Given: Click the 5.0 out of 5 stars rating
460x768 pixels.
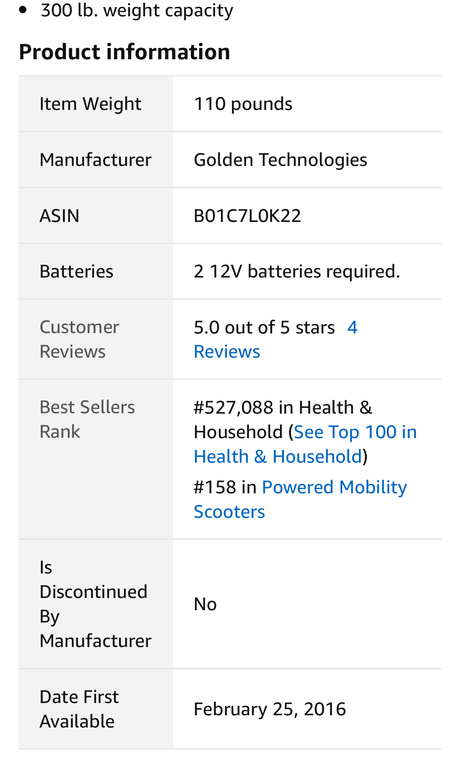Looking at the screenshot, I should tap(264, 327).
